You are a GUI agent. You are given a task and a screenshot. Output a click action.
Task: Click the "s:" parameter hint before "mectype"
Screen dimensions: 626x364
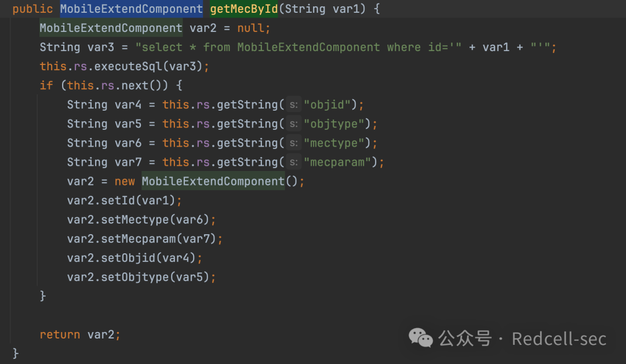click(293, 143)
